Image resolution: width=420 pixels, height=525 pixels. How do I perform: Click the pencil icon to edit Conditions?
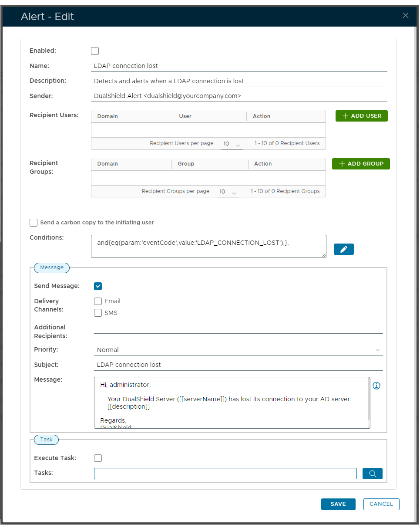[x=343, y=249]
